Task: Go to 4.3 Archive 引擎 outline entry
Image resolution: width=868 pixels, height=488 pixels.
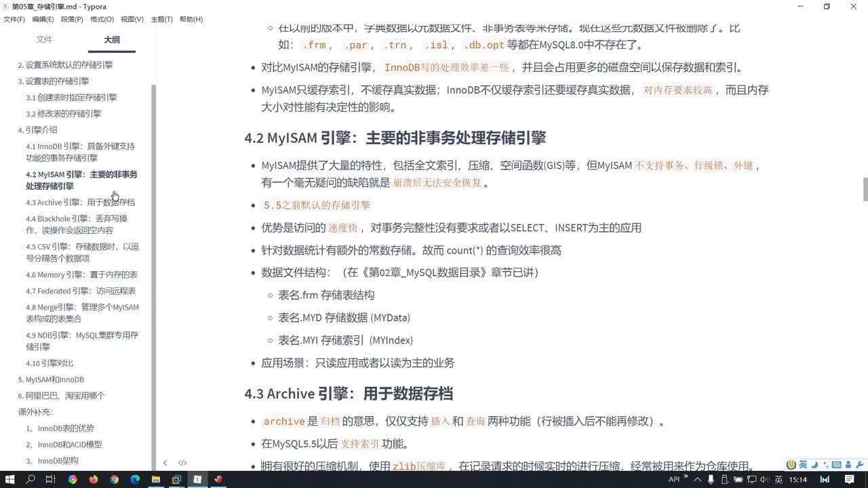Action: click(80, 203)
